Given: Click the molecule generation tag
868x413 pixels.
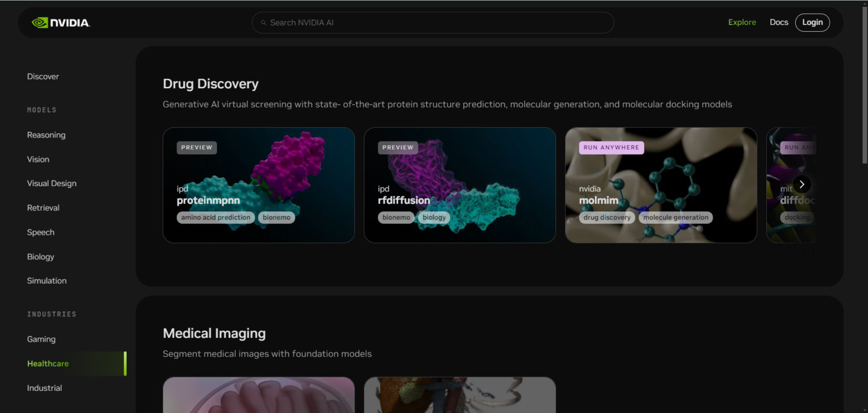Looking at the screenshot, I should click(x=676, y=217).
